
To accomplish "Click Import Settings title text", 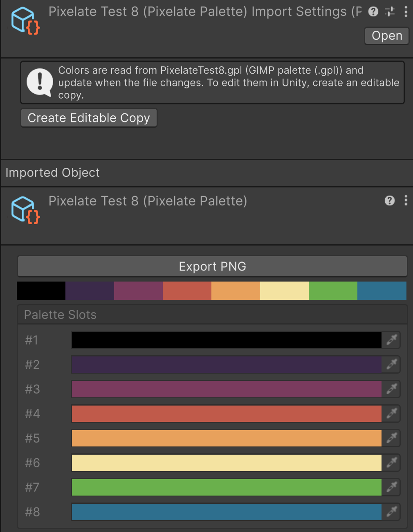I will click(205, 11).
